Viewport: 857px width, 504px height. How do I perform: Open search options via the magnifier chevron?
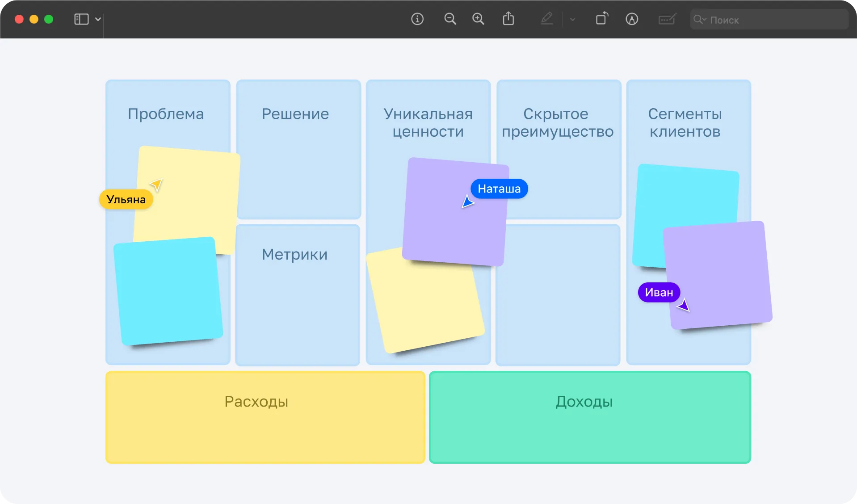[699, 20]
